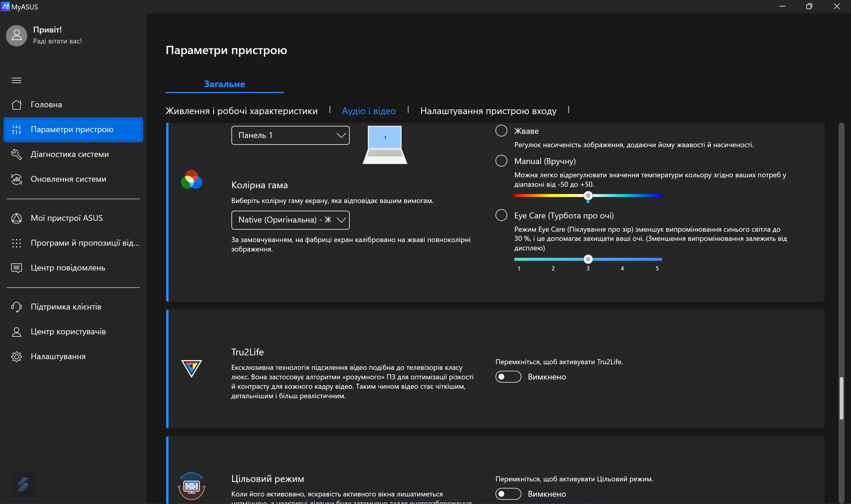Open Налаштування gear icon
This screenshot has height=504, width=851.
(x=16, y=356)
